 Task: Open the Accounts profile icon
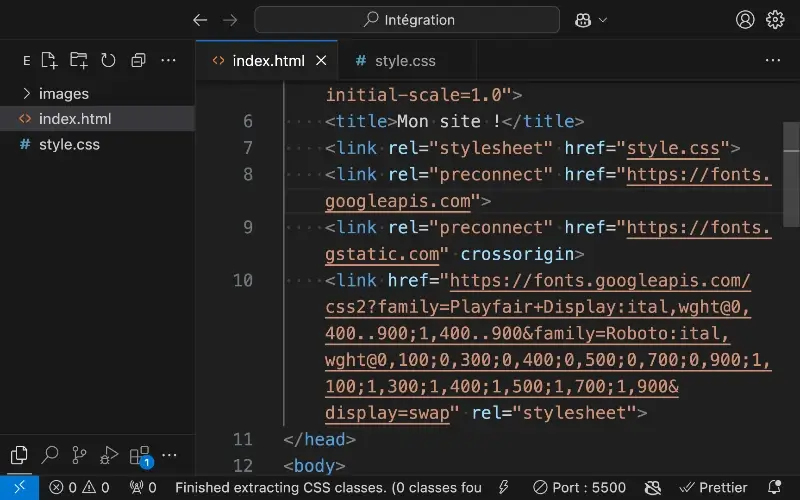point(745,19)
